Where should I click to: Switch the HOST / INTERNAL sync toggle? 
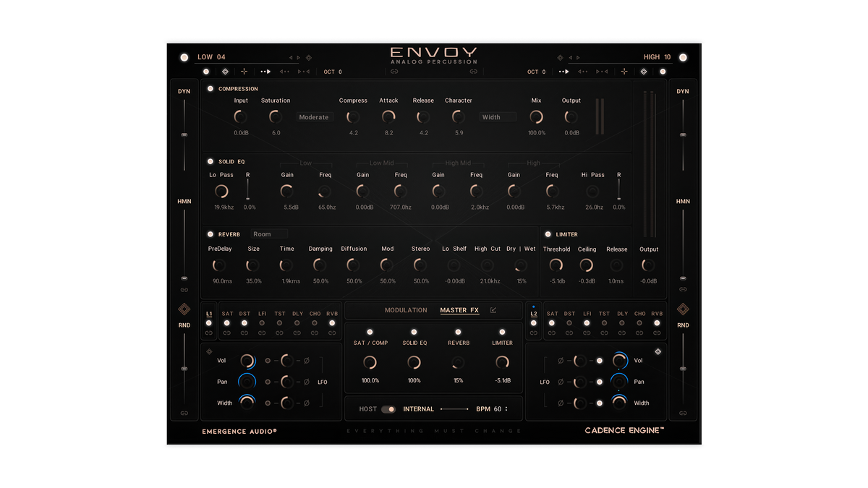point(389,409)
